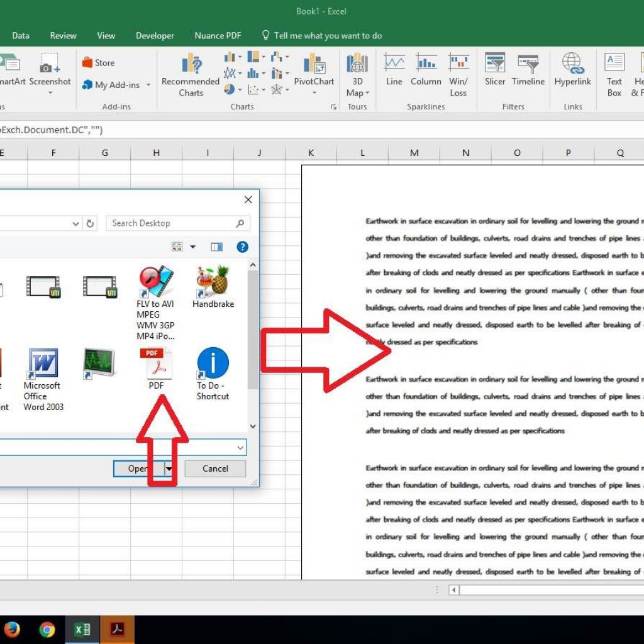Open the file name combo box dropdown
Screen dimensions: 644x644
[x=240, y=447]
